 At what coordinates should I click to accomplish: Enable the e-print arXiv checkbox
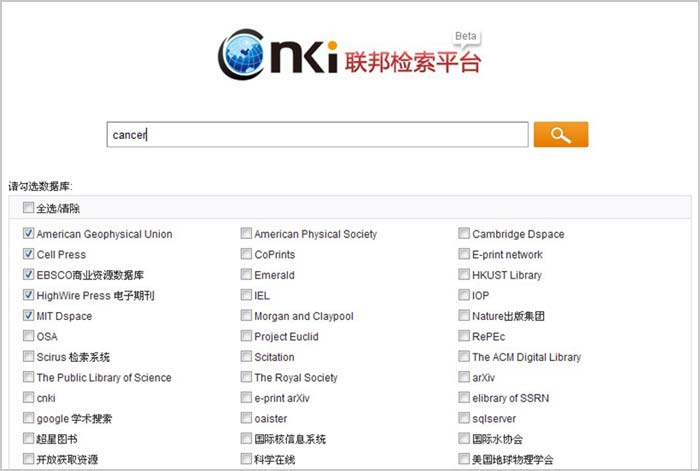click(x=246, y=397)
